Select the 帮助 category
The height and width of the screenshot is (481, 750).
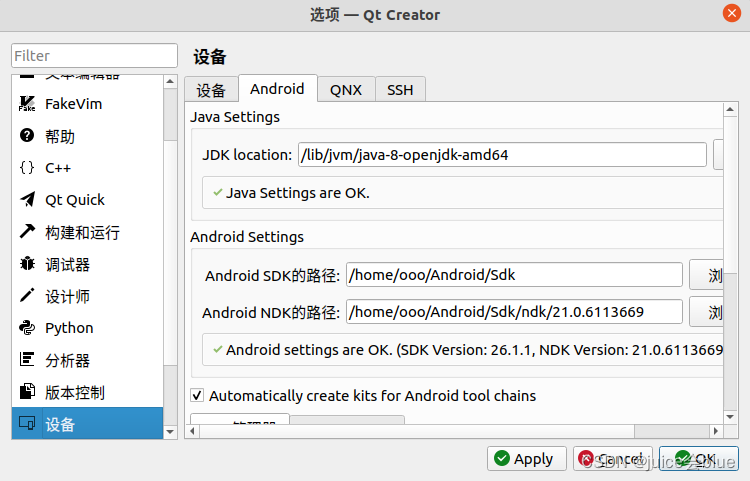click(88, 136)
